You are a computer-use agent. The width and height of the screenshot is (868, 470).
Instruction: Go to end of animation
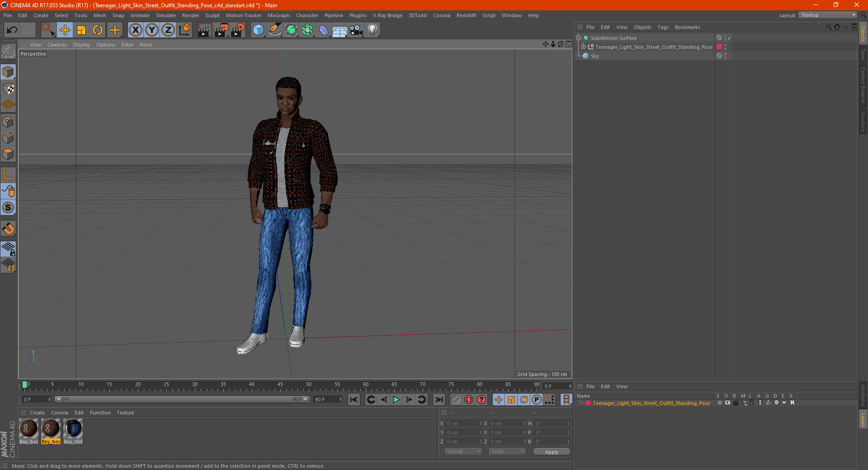439,399
